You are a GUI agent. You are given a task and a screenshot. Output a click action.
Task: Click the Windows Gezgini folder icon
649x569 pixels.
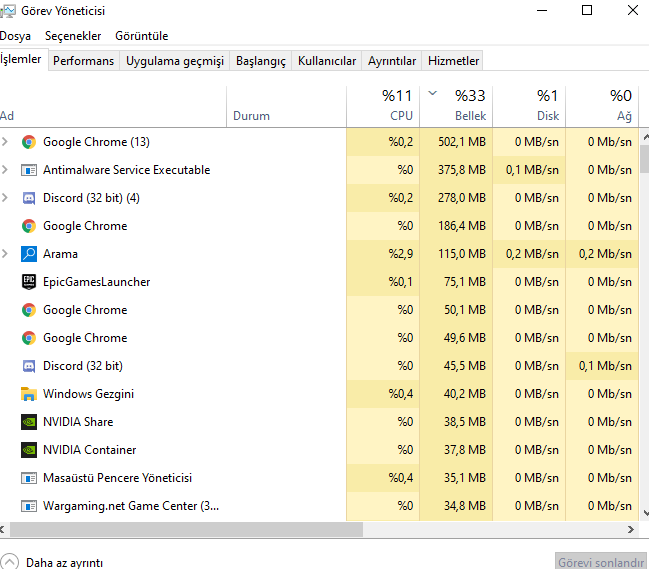point(29,394)
